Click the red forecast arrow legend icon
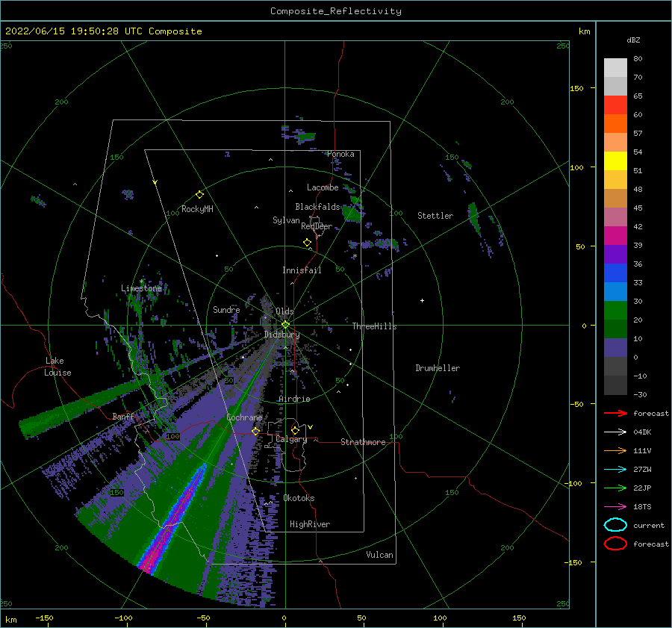The image size is (672, 628). coord(615,413)
